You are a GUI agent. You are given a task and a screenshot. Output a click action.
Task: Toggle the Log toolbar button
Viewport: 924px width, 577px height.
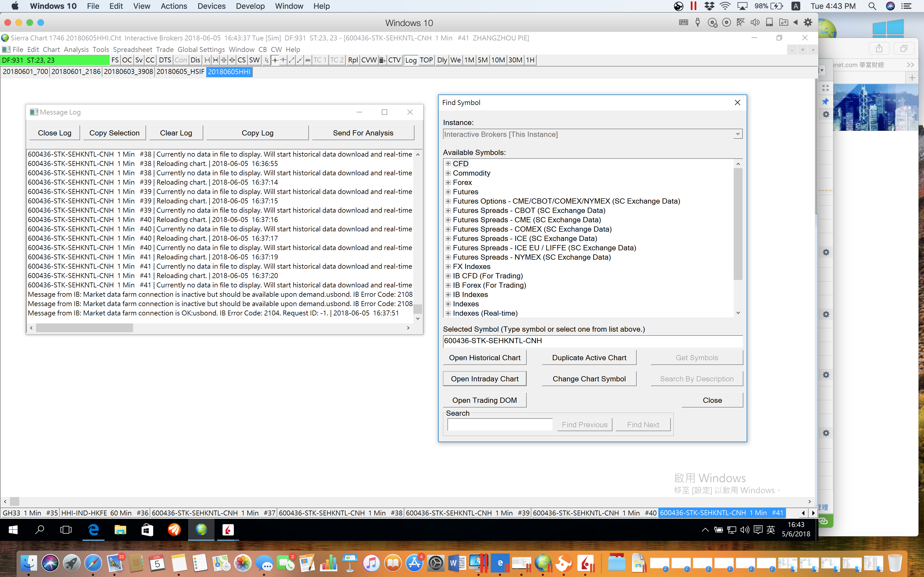click(411, 60)
